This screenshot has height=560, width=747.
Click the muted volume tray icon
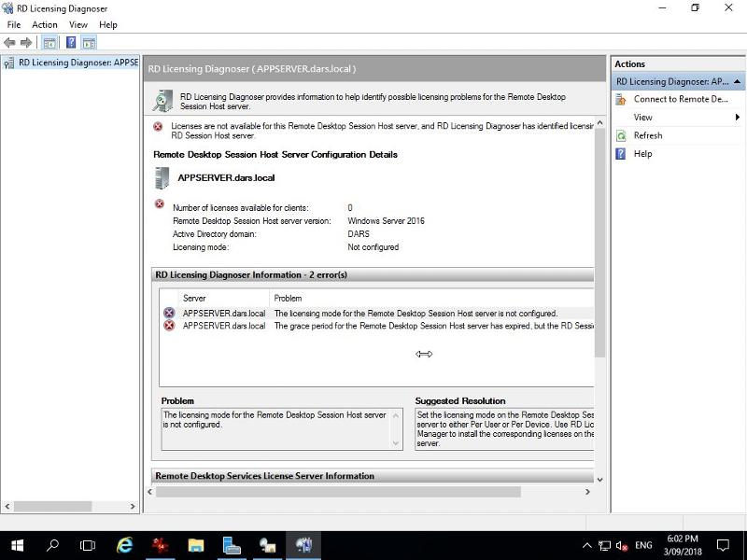tap(622, 546)
